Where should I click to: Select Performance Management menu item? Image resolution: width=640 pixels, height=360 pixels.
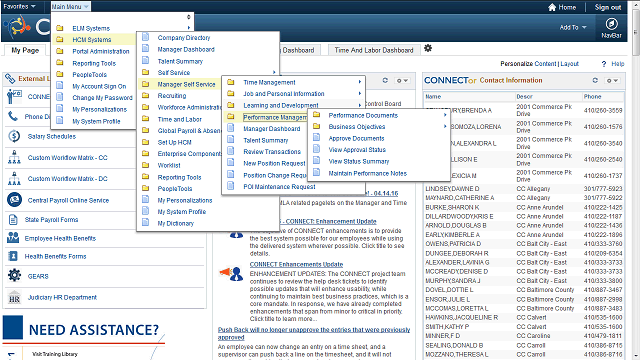[276, 117]
